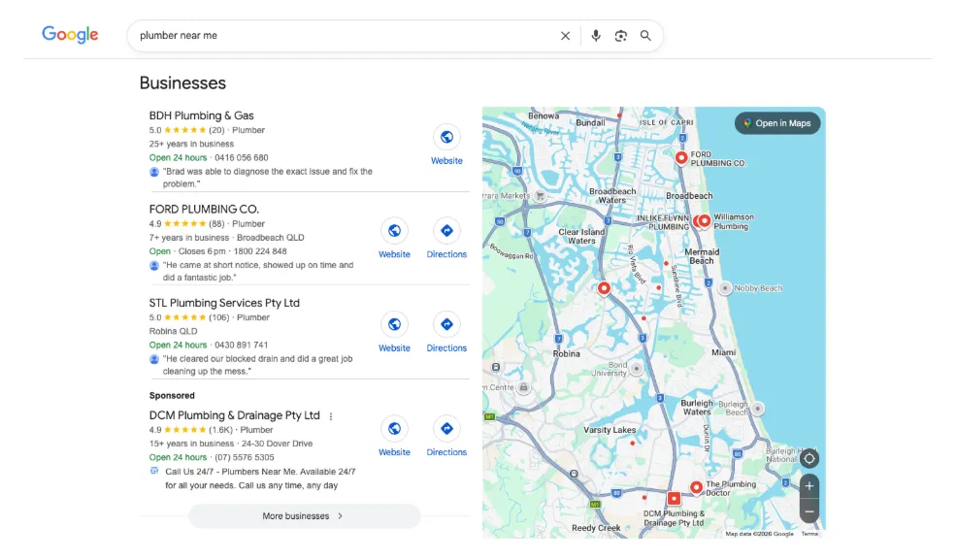Open BDH Plumbing & Gas website globe icon
The height and width of the screenshot is (560, 957).
[x=446, y=137]
